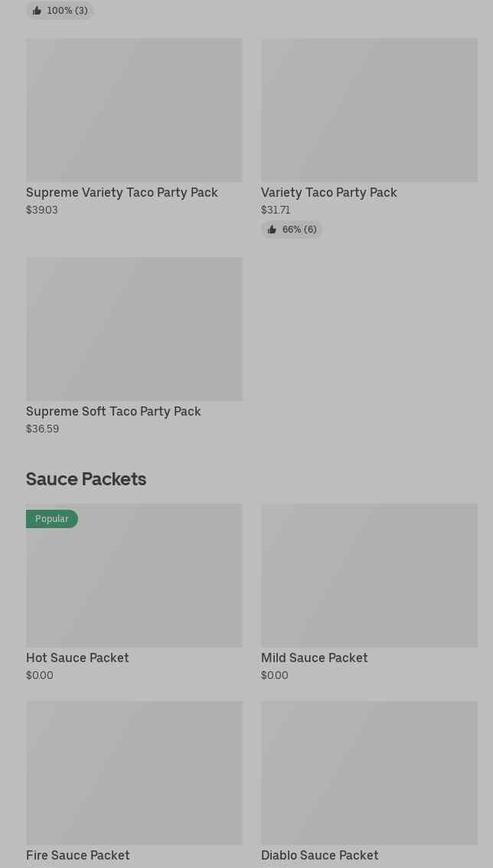Viewport: 493px width, 868px height.
Task: Click Fire Sauce Packet name
Action: [x=77, y=855]
